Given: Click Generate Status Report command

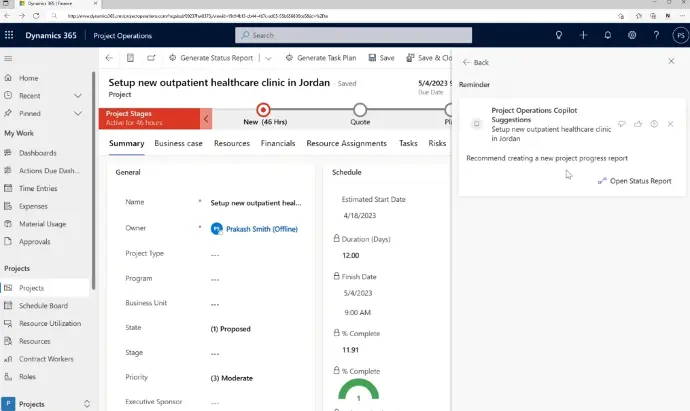Looking at the screenshot, I should coord(211,58).
